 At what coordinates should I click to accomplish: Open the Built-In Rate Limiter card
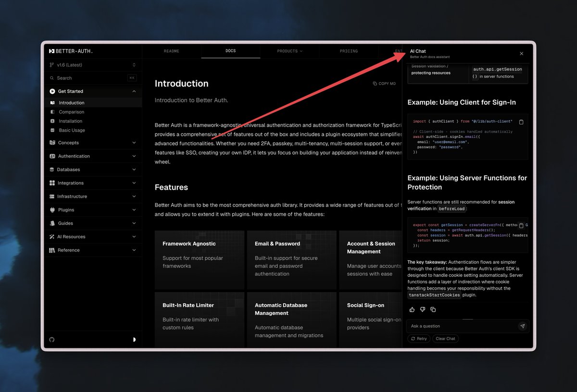coord(199,320)
